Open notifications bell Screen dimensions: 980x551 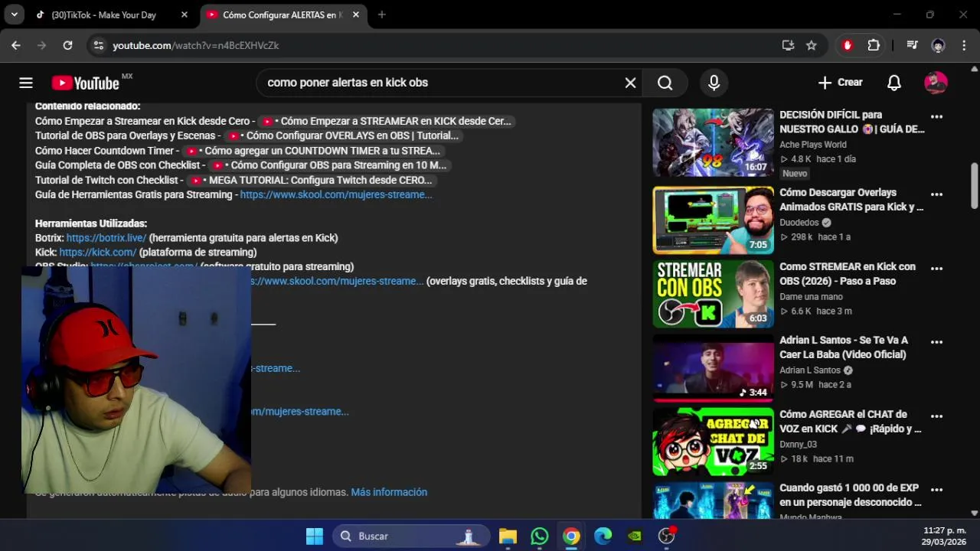pyautogui.click(x=893, y=83)
